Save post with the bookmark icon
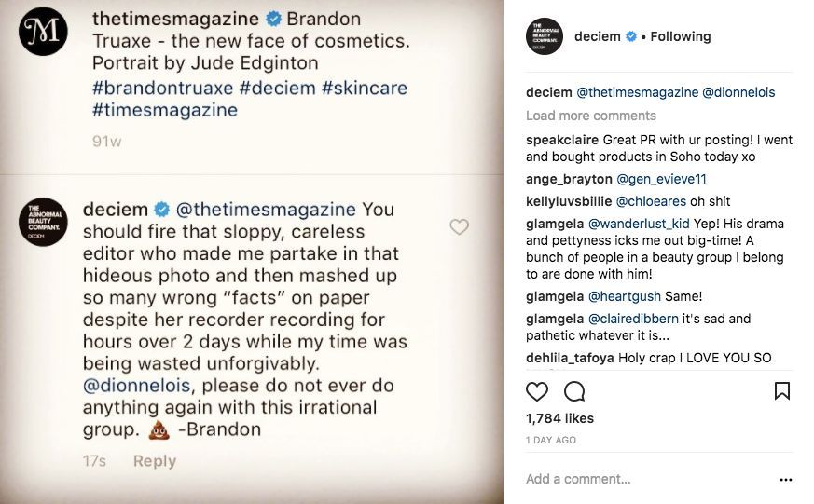This screenshot has height=504, width=814. click(782, 391)
